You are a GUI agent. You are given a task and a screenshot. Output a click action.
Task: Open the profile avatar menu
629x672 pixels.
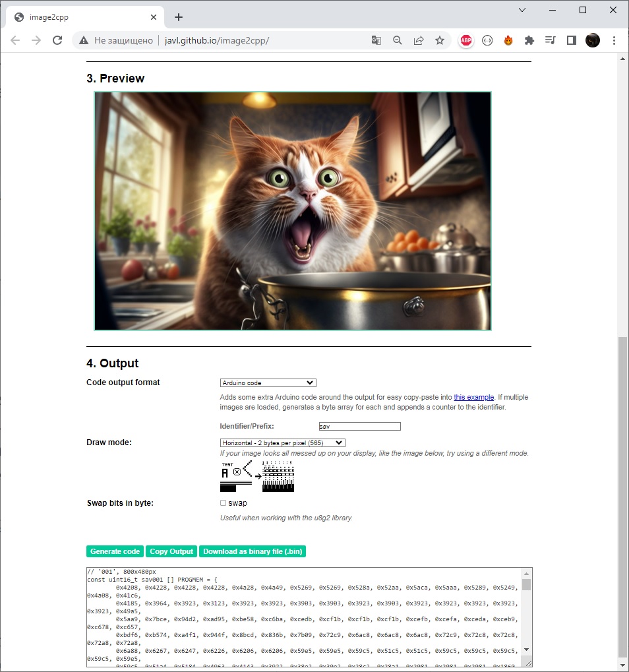click(593, 40)
